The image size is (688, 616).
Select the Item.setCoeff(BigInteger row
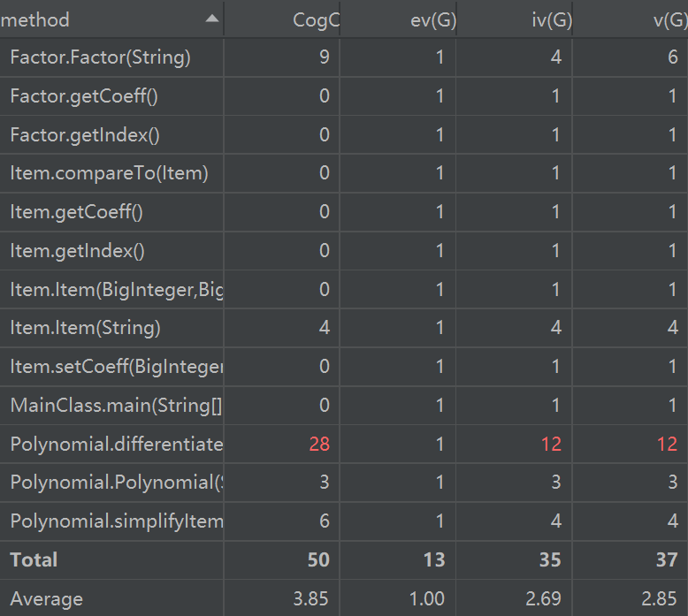point(344,367)
